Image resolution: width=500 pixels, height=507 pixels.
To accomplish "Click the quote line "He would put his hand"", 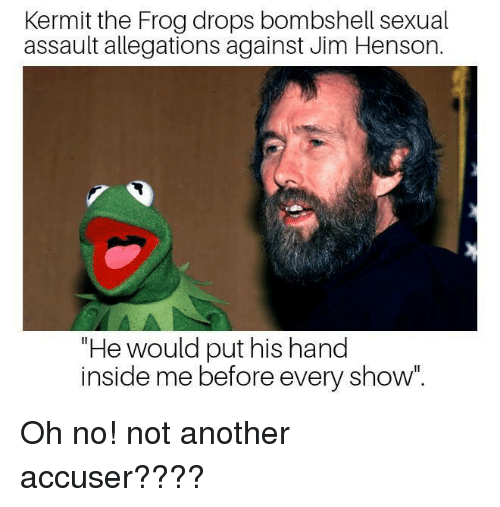I will pyautogui.click(x=214, y=349).
